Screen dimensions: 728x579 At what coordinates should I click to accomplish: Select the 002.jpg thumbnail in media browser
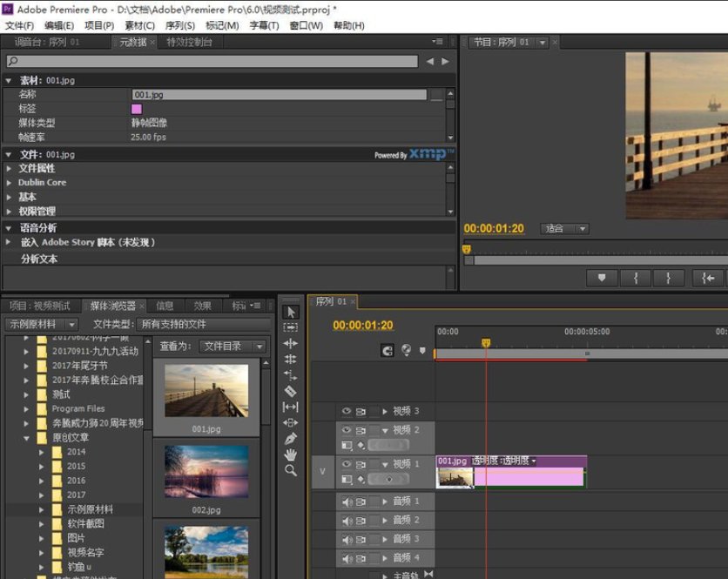[206, 473]
